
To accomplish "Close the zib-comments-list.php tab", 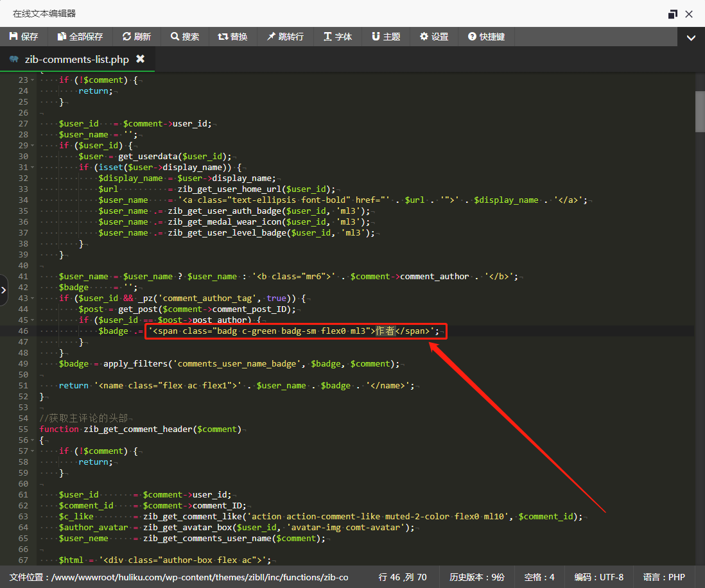I will point(140,59).
